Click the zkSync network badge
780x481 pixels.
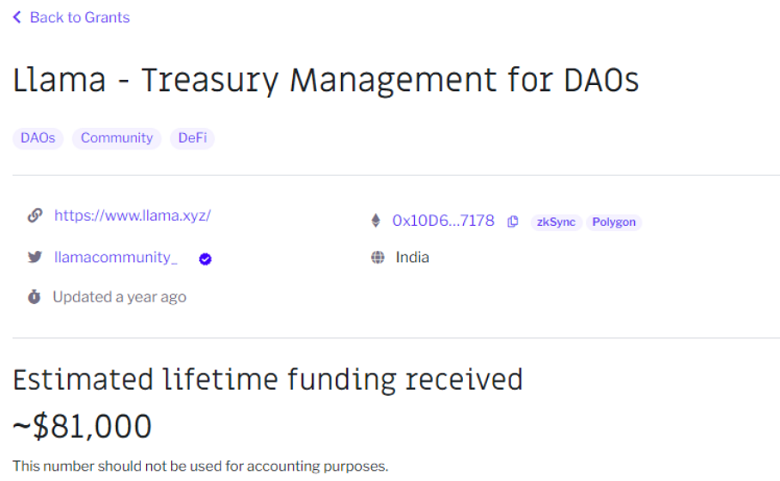tap(556, 222)
